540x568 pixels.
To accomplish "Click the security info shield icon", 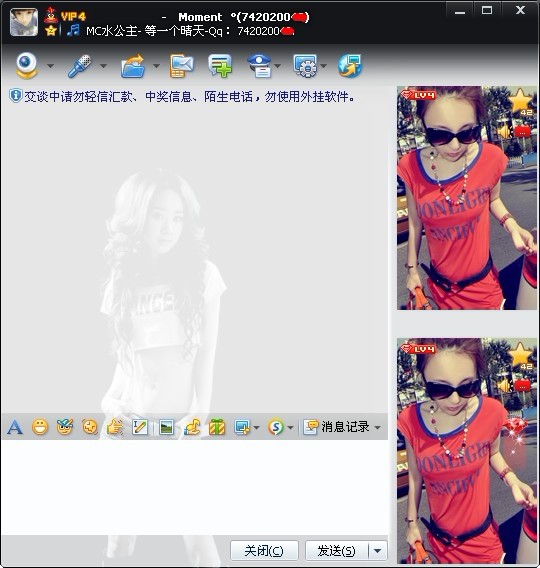I will click(x=15, y=96).
